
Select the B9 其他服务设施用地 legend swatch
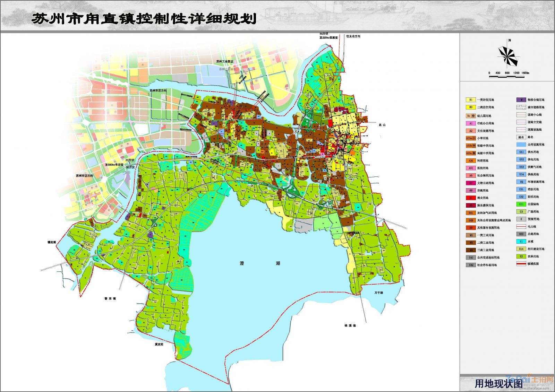click(471, 228)
